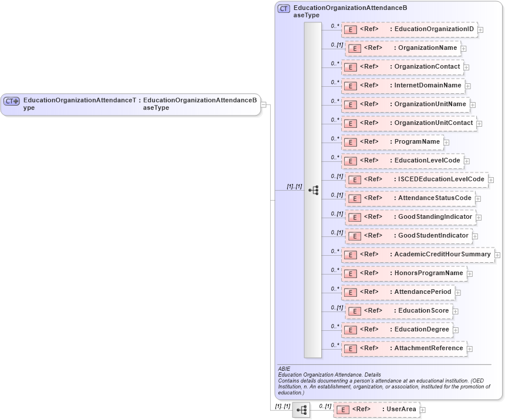Select the CT icon on EducationOrganizationAttendanceType box

(x=10, y=101)
